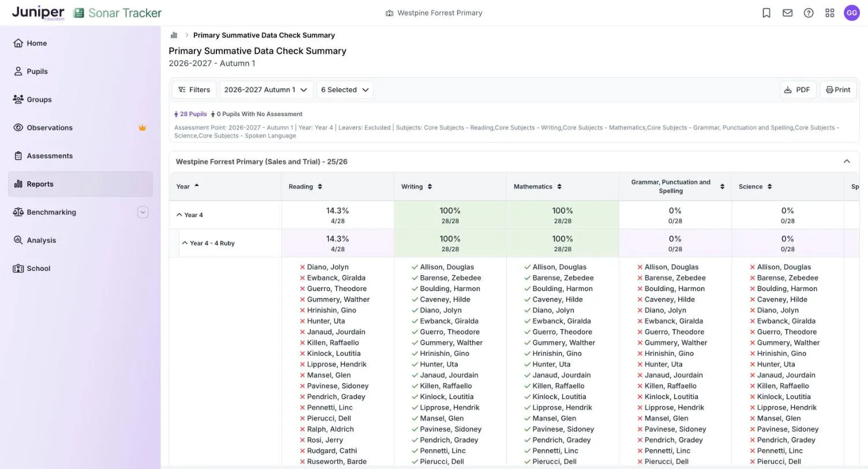
Task: Sort the Year column ascending
Action: coord(197,185)
